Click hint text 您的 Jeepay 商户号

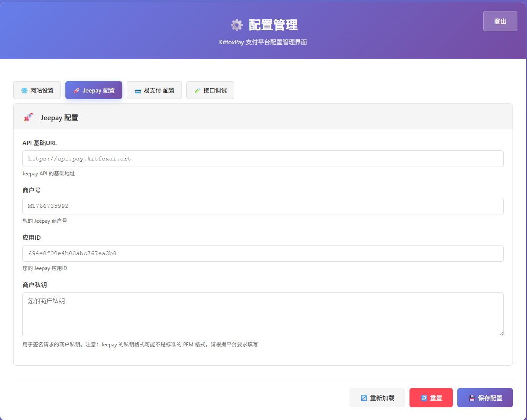pyautogui.click(x=45, y=221)
